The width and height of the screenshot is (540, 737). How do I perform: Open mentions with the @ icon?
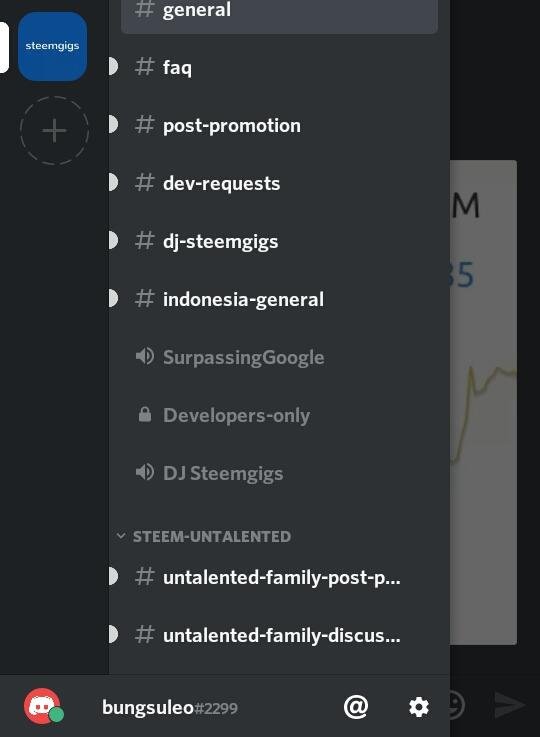point(356,707)
